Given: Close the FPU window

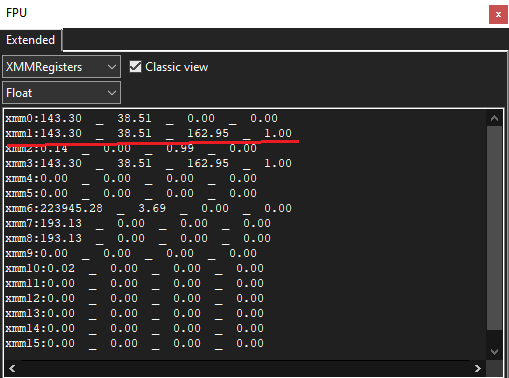Looking at the screenshot, I should coord(498,14).
